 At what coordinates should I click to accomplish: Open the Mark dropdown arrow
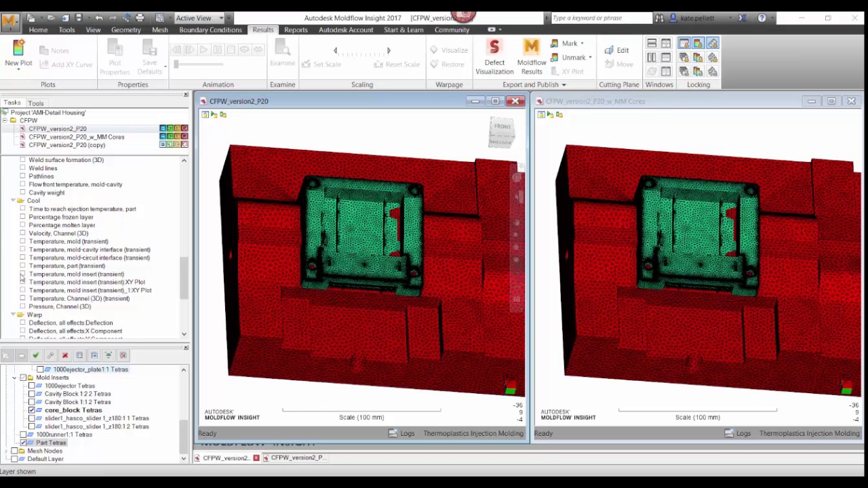click(x=582, y=43)
